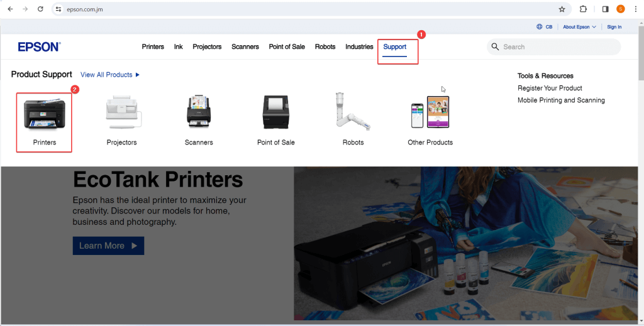The image size is (644, 326).
Task: Click the Epson logo
Action: tap(39, 46)
